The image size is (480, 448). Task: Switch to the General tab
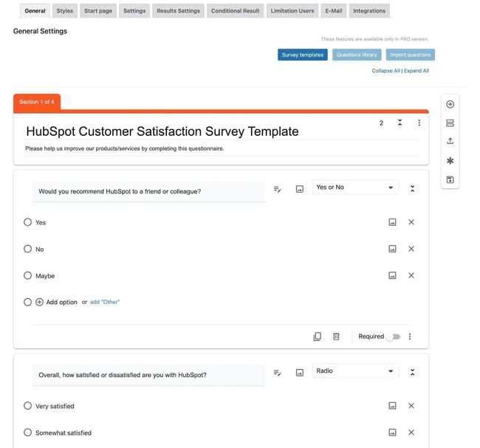click(x=35, y=11)
